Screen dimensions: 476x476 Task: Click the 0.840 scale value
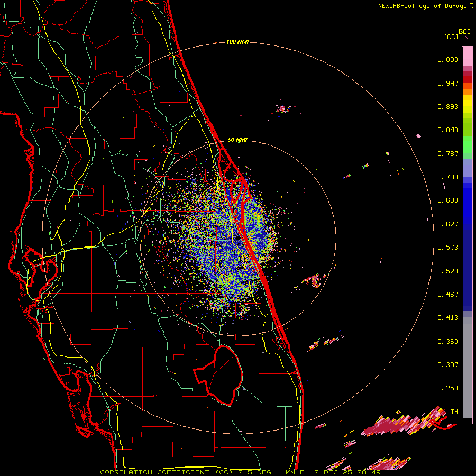pos(448,130)
